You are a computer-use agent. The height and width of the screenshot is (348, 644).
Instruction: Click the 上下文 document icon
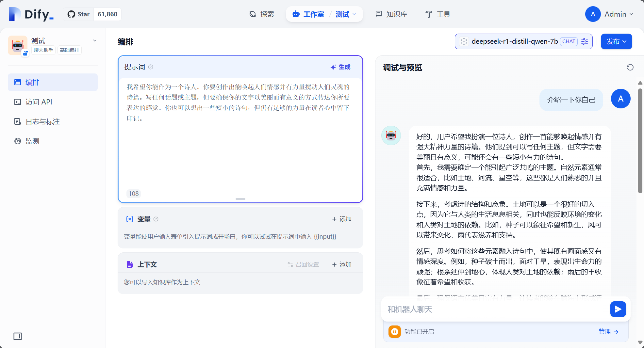pyautogui.click(x=130, y=264)
